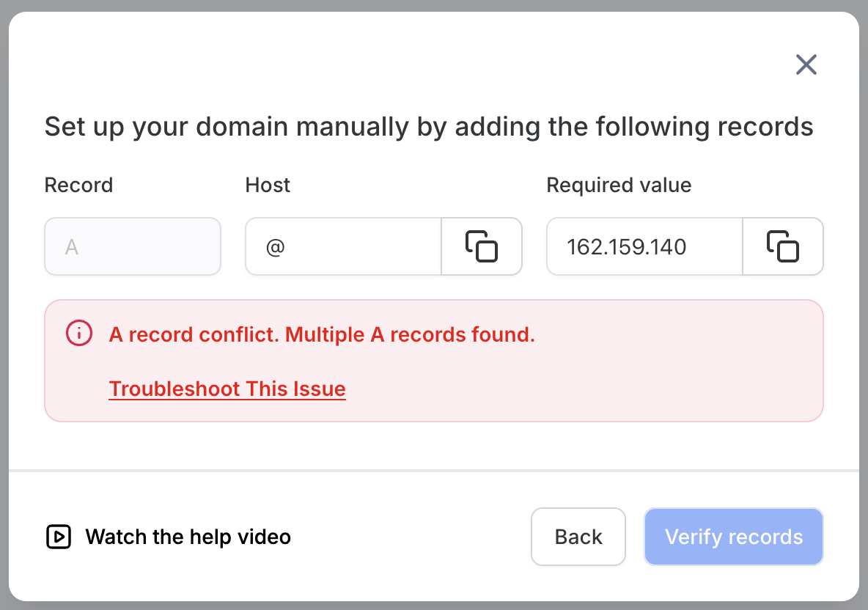Focus the Host field containing @
This screenshot has width=868, height=610.
pos(343,246)
